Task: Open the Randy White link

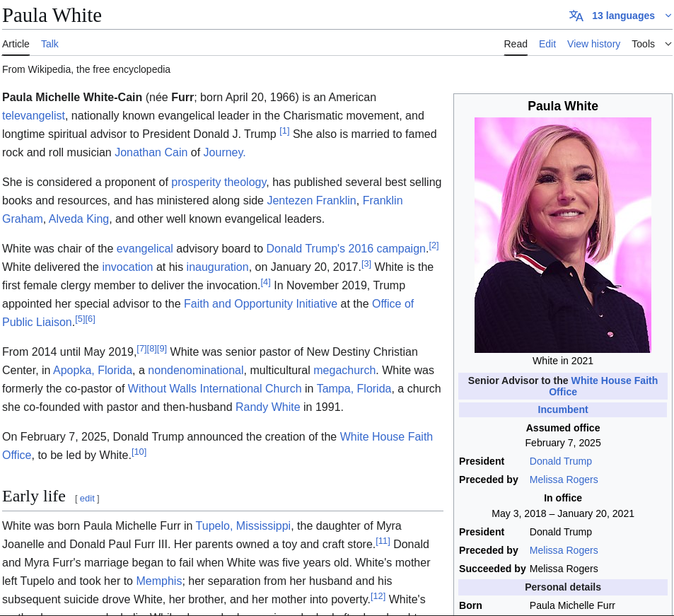Action: [268, 407]
